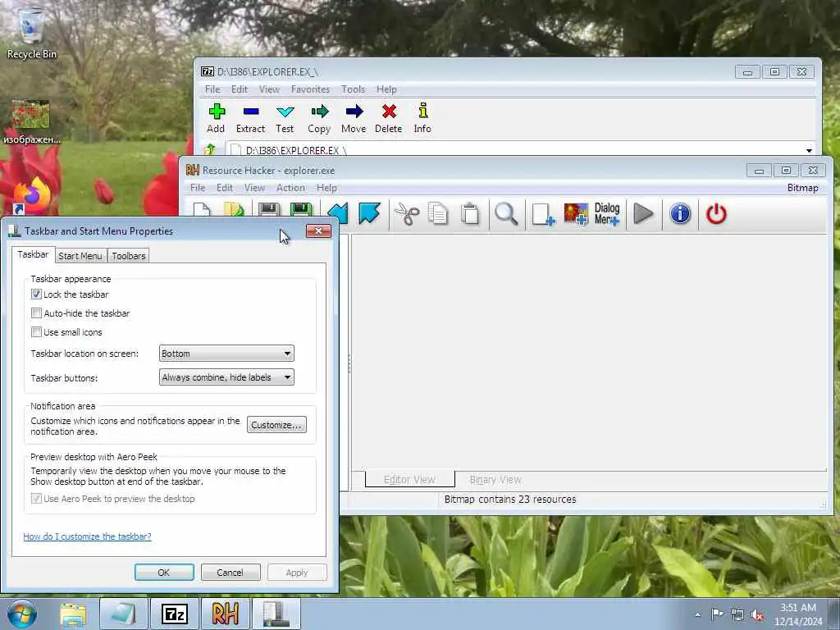Click the taskbar clock showing 3:51 AM
The width and height of the screenshot is (840, 630).
pyautogui.click(x=798, y=614)
